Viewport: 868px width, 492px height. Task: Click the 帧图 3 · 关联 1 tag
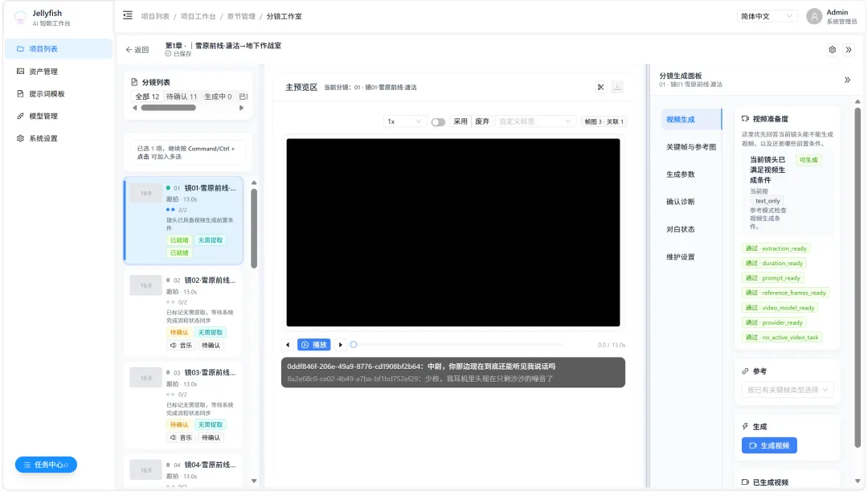point(604,121)
